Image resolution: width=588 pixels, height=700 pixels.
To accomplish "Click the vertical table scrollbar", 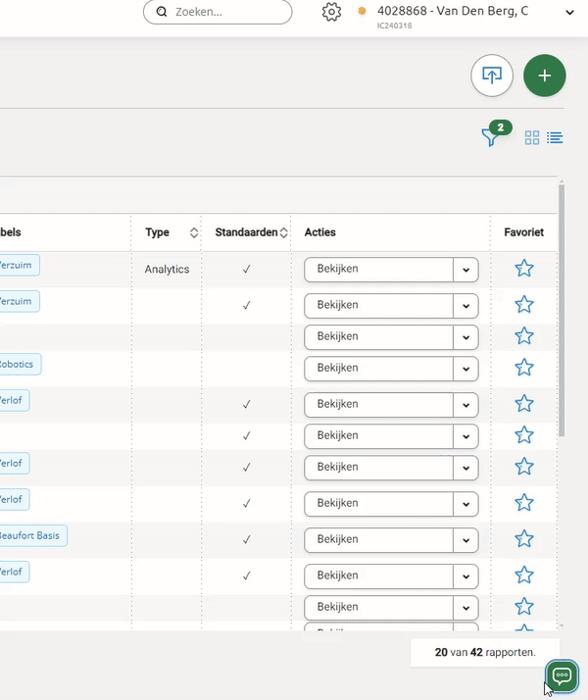I will pyautogui.click(x=562, y=314).
